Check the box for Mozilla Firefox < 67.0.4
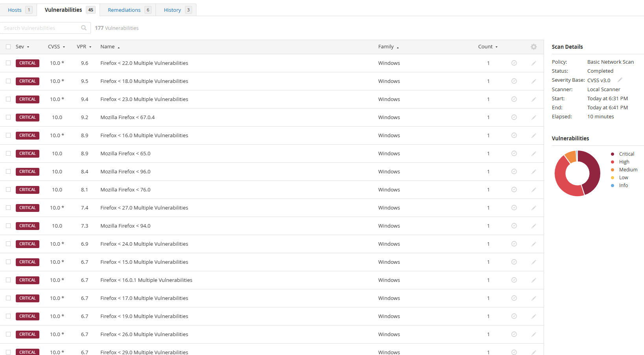 (x=8, y=117)
